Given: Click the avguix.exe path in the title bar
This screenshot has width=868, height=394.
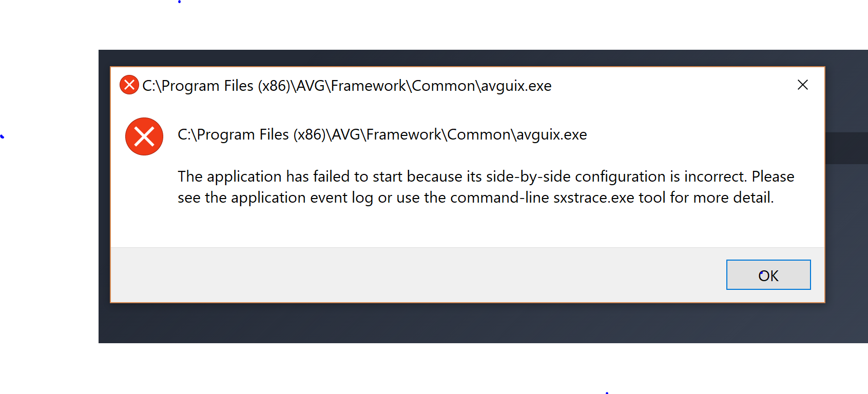Looking at the screenshot, I should [x=347, y=86].
